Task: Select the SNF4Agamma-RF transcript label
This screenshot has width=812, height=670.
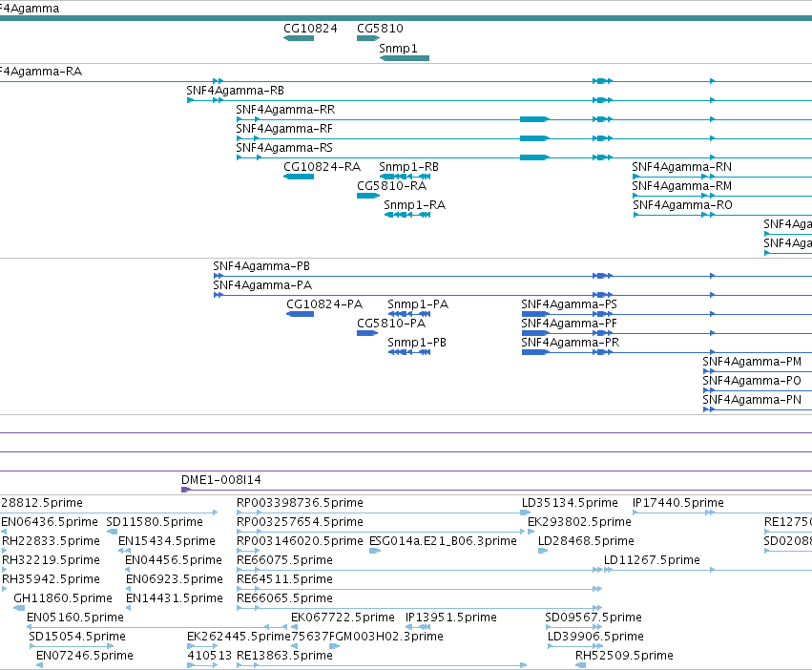Action: (x=284, y=129)
